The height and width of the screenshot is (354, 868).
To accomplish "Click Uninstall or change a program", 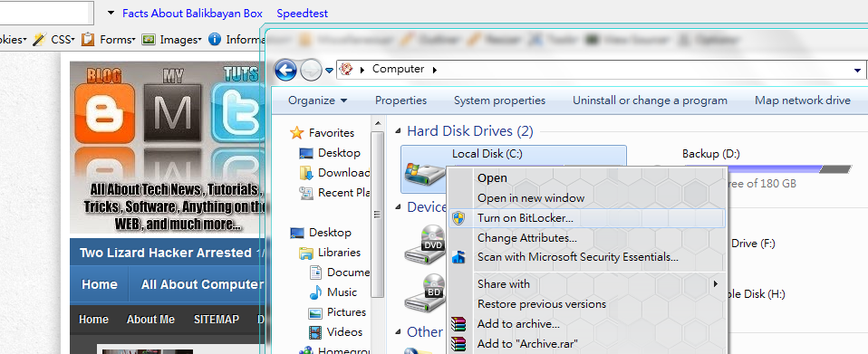I will point(650,100).
